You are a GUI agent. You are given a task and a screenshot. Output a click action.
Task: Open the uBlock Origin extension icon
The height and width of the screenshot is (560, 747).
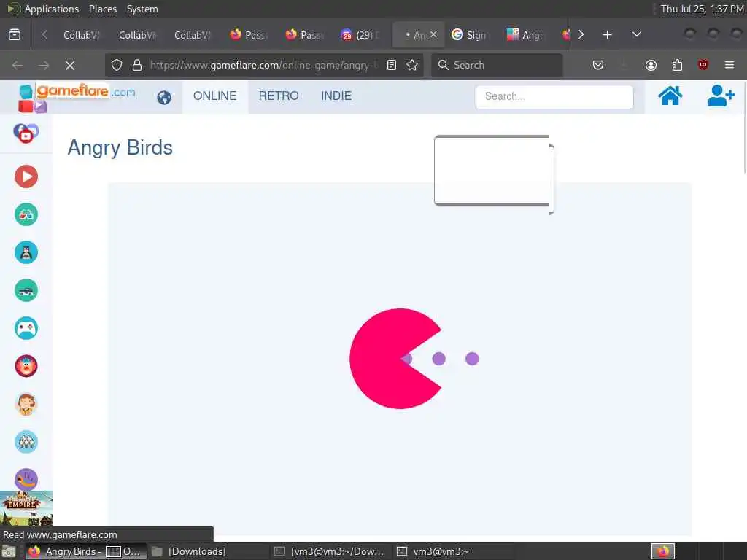[x=703, y=65]
